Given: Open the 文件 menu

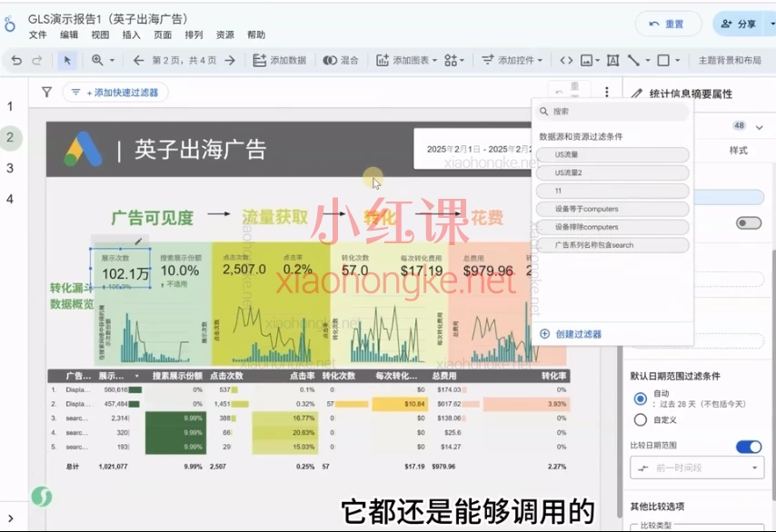Looking at the screenshot, I should (37, 34).
